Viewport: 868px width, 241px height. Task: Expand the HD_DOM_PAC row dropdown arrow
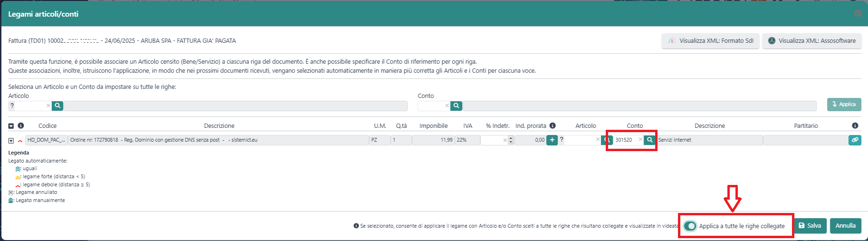(11, 141)
